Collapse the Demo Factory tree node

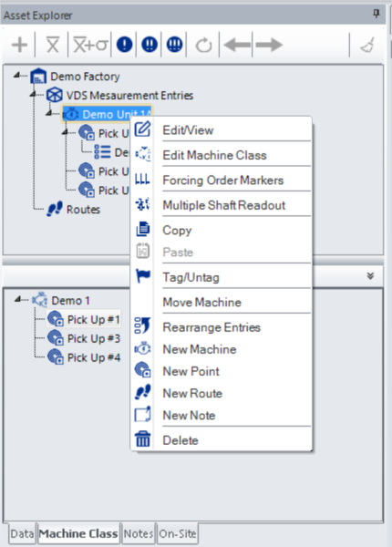16,75
